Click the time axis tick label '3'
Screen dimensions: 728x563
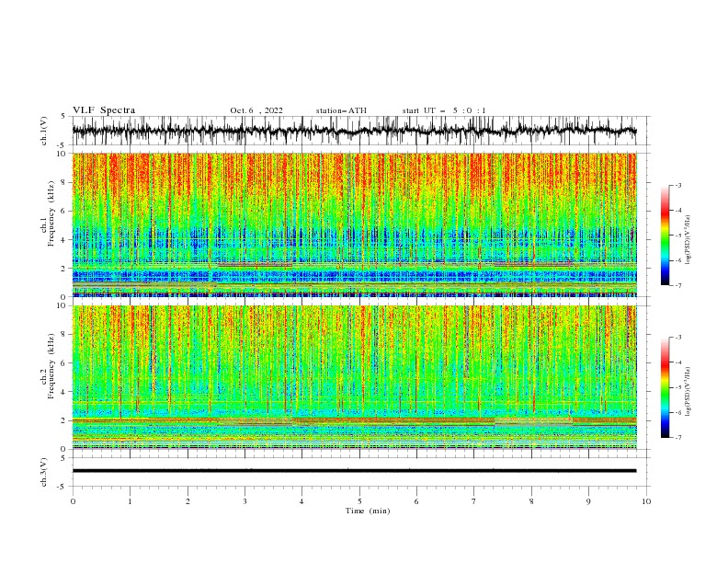click(x=245, y=501)
